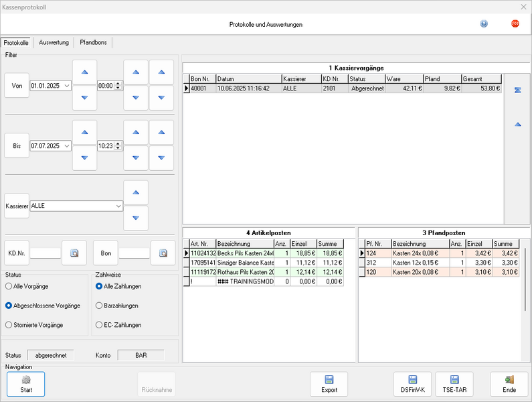This screenshot has width=532, height=402.
Task: Open DSFinV-K export
Action: click(412, 384)
